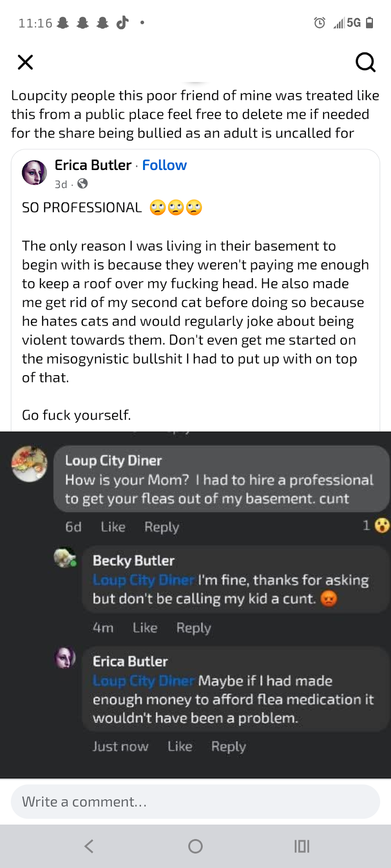Tap the Loup City Diner mention in Becky's reply
Image resolution: width=391 pixels, height=868 pixels.
pyautogui.click(x=143, y=580)
